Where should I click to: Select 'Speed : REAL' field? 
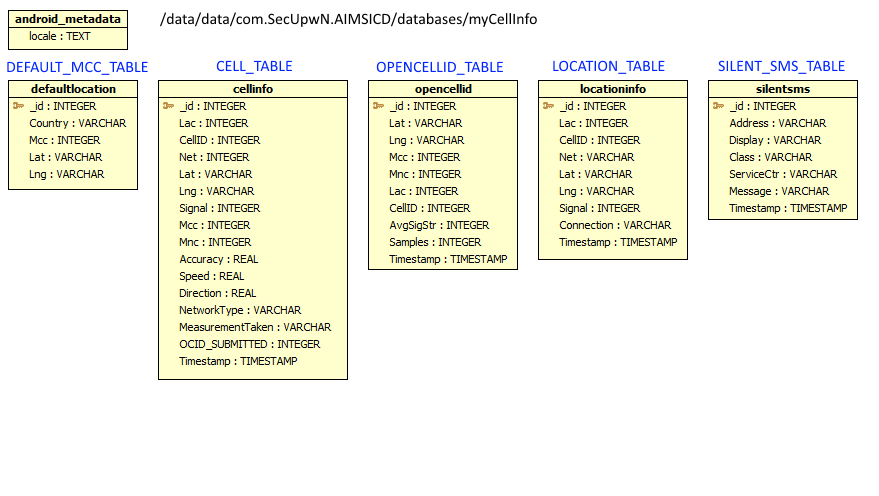pos(211,276)
